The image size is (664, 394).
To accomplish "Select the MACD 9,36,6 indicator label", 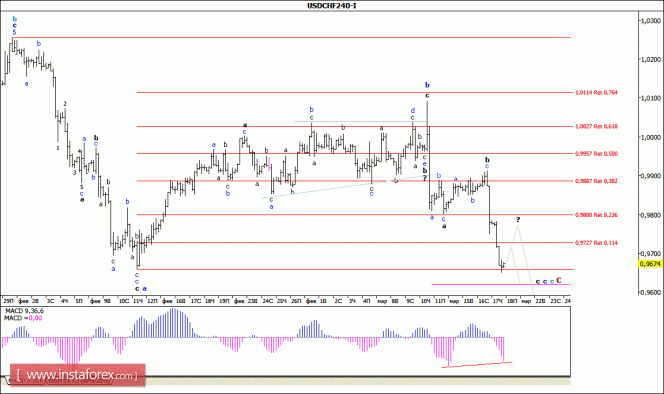I will [x=24, y=311].
